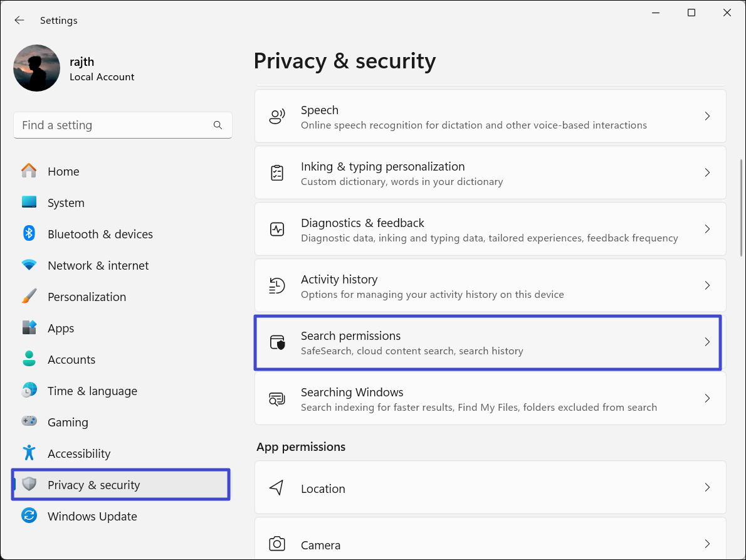Click the search magnifier in Find a setting
The height and width of the screenshot is (560, 746).
point(218,125)
